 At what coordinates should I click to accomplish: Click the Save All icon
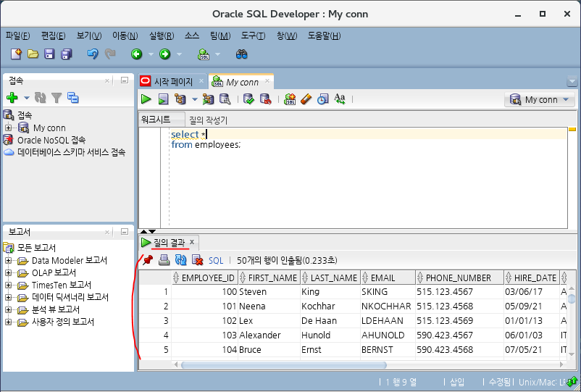[x=67, y=54]
